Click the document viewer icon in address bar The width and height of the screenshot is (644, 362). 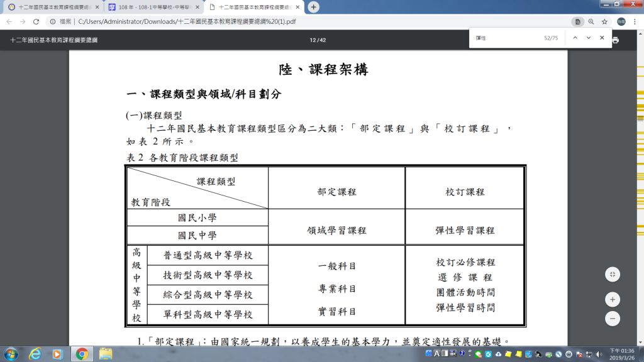tap(578, 21)
